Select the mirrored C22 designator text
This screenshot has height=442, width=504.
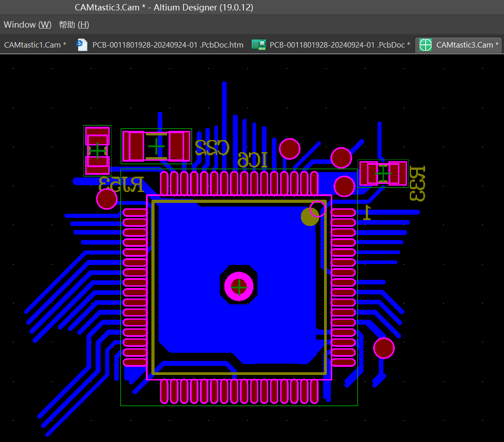(212, 148)
